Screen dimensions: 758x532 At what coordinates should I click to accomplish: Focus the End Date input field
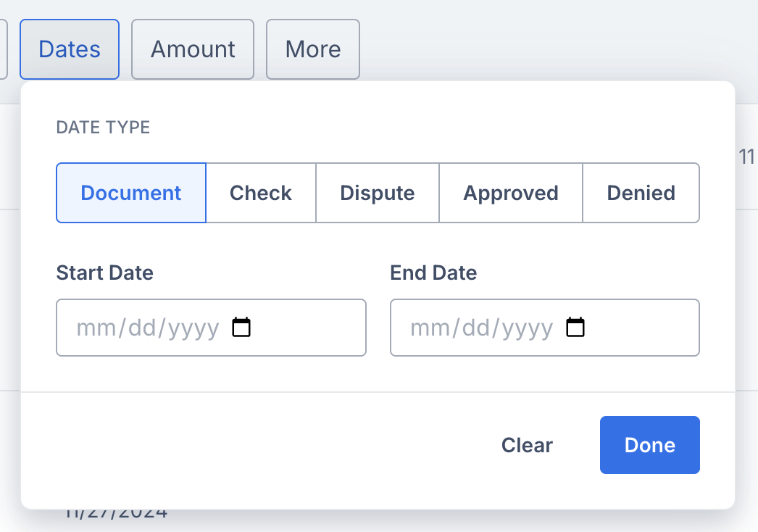tap(545, 328)
